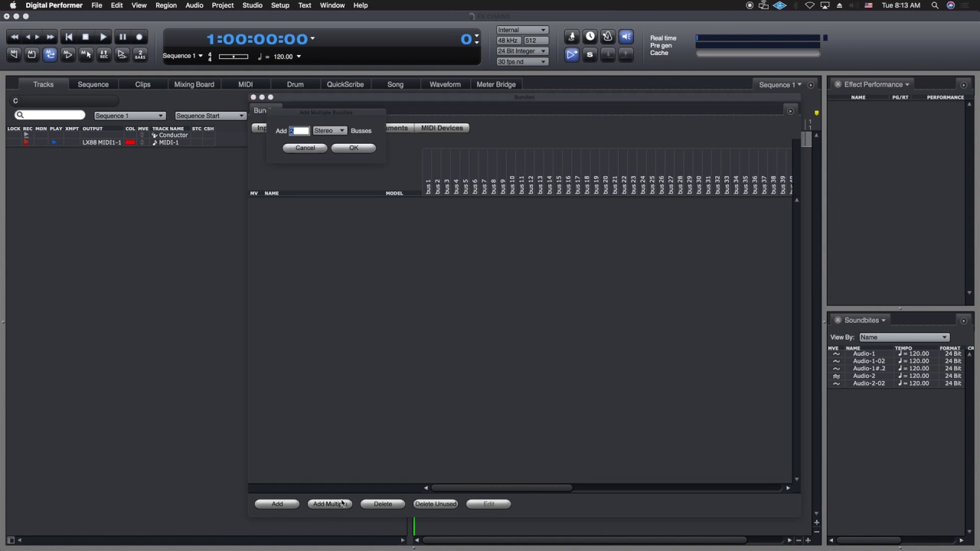Cancel the Add Multiple Bundles dialog

pos(305,148)
